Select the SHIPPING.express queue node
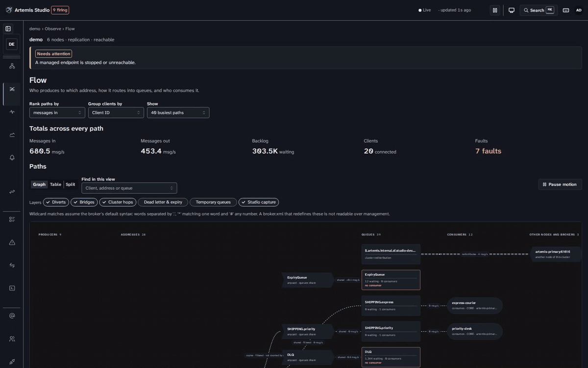This screenshot has width=588, height=368. tap(391, 306)
